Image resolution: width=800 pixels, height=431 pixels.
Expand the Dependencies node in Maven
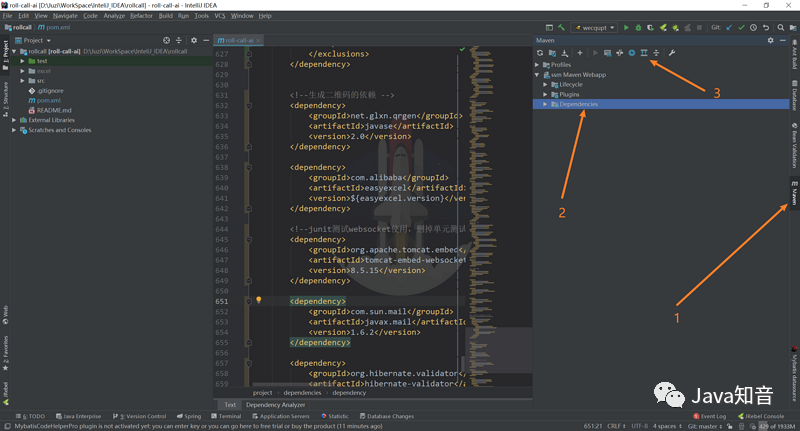pyautogui.click(x=545, y=104)
